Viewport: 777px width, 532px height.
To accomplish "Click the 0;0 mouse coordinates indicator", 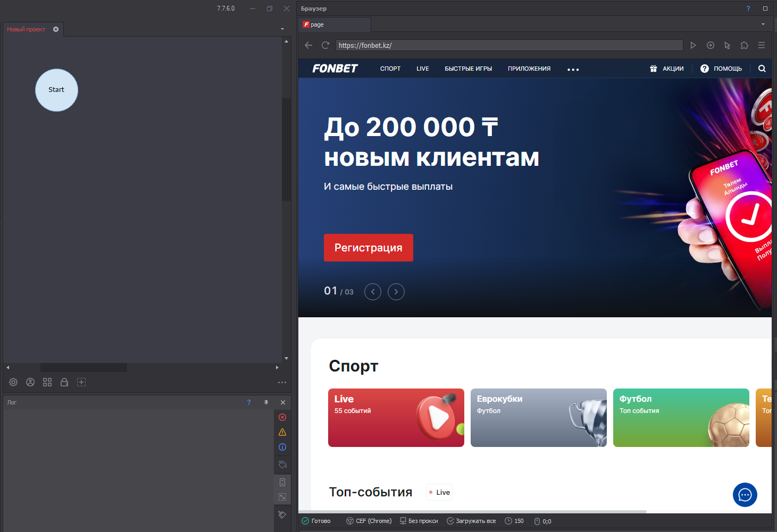I will coord(542,521).
